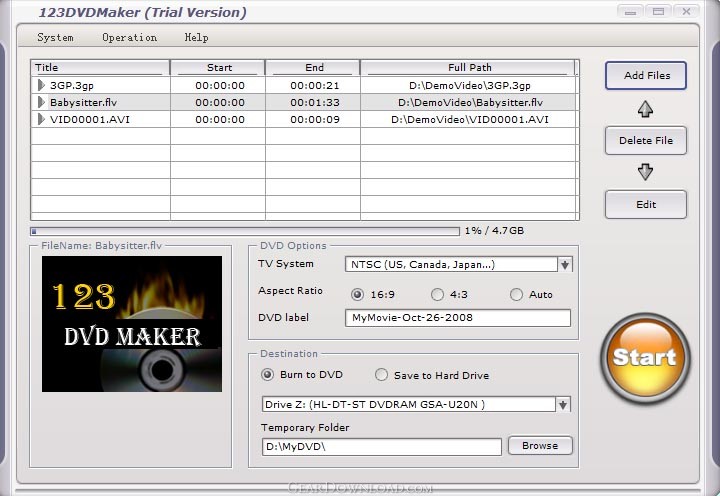720x496 pixels.
Task: Minimize the 123DVDMaker window
Action: coord(630,11)
